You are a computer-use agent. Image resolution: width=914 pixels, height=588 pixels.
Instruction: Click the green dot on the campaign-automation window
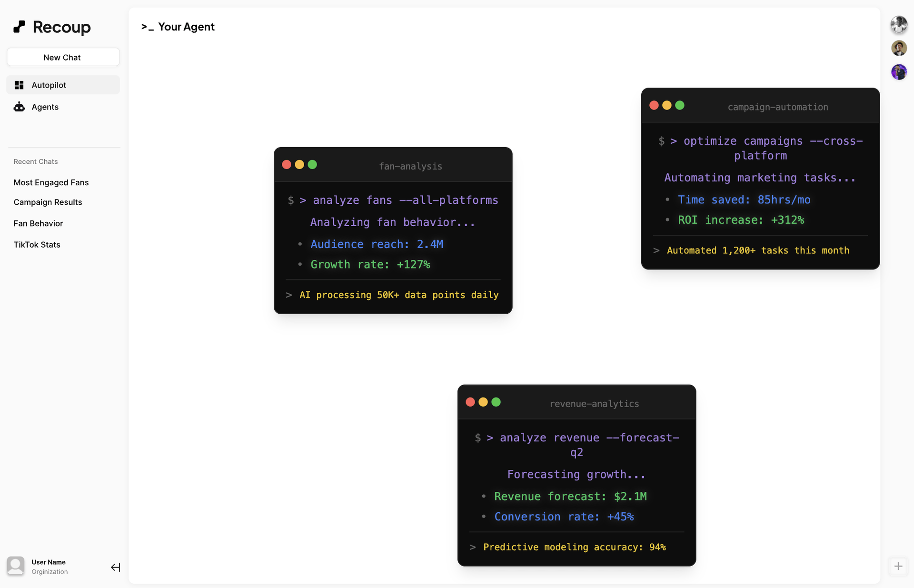[680, 105]
